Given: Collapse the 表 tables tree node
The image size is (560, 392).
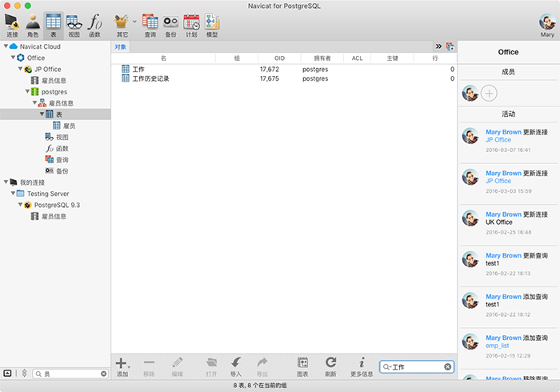Looking at the screenshot, I should coord(42,114).
